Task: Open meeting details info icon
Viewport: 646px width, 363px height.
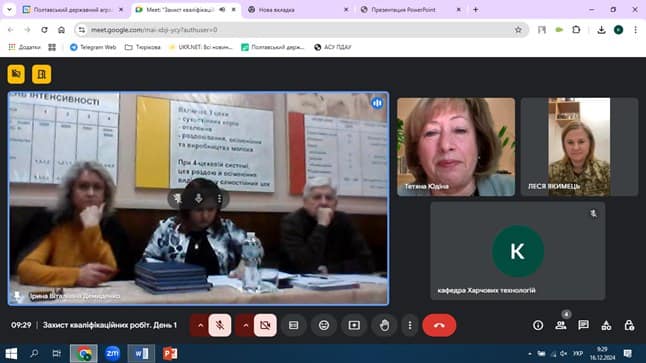Action: (x=538, y=325)
